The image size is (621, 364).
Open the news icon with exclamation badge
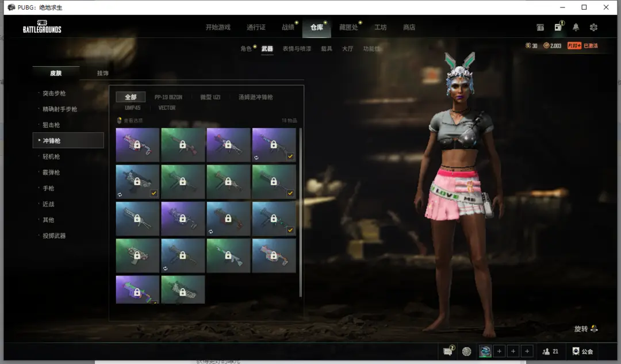point(558,26)
